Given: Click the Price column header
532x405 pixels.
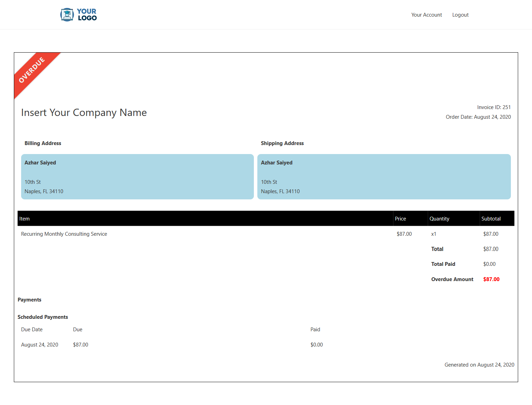Looking at the screenshot, I should pyautogui.click(x=400, y=219).
